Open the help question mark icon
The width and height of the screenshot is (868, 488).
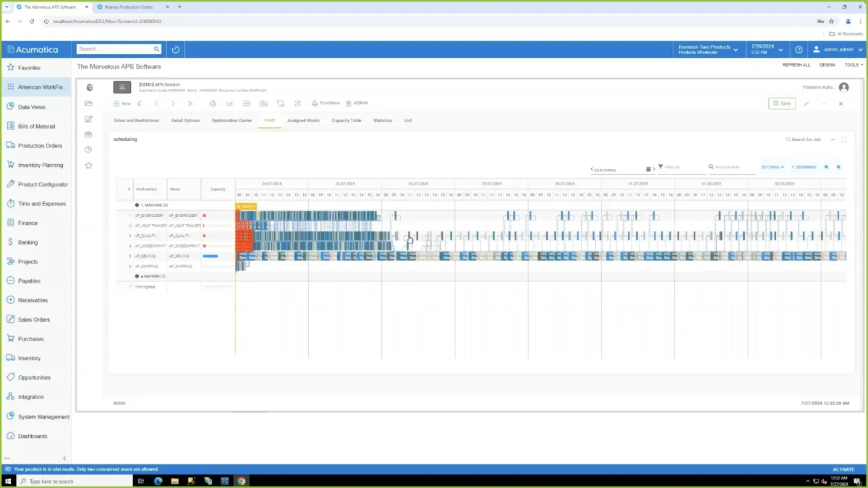coord(799,50)
